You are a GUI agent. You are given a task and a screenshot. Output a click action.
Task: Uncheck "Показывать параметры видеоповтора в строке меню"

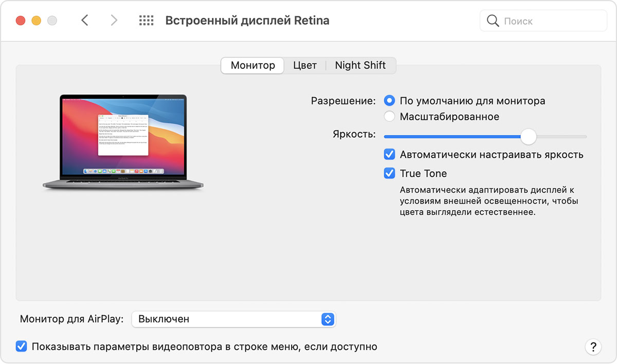coord(21,347)
